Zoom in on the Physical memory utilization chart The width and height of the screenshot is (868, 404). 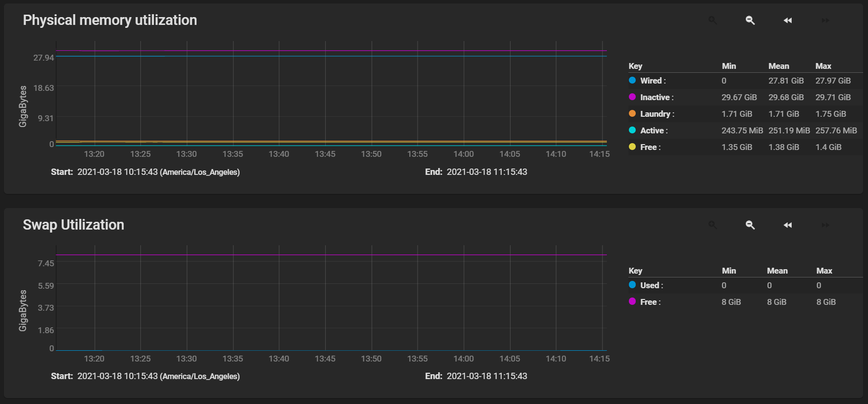click(712, 20)
